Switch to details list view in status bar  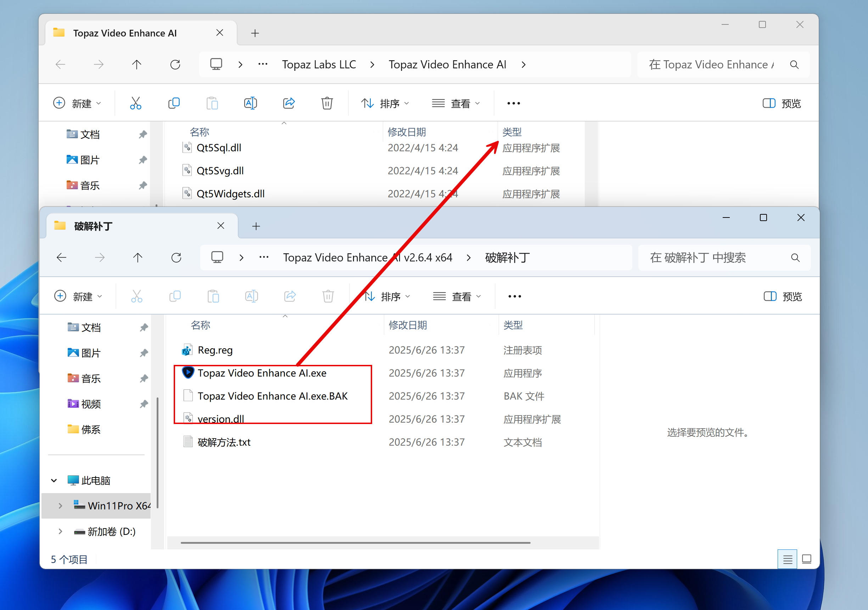click(x=787, y=559)
